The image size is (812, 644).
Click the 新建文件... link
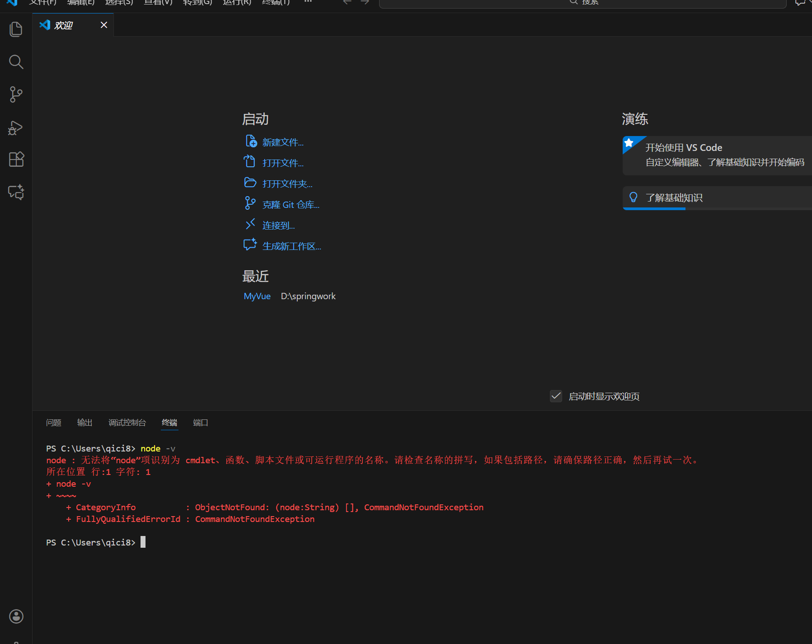coord(283,142)
